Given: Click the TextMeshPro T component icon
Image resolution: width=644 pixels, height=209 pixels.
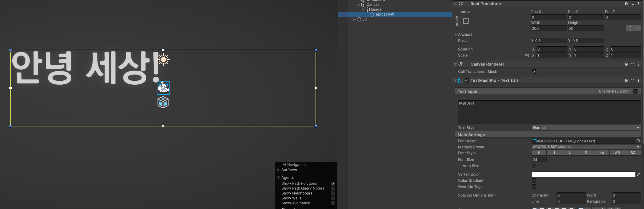Looking at the screenshot, I should click(x=461, y=80).
